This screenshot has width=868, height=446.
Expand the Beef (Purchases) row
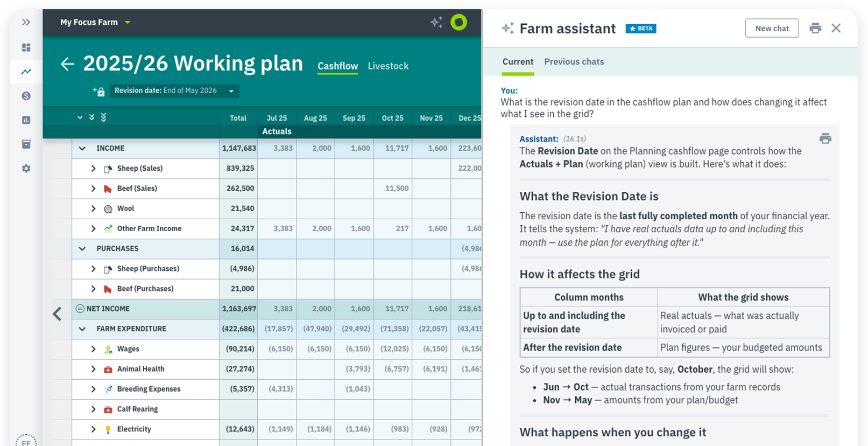(x=93, y=289)
